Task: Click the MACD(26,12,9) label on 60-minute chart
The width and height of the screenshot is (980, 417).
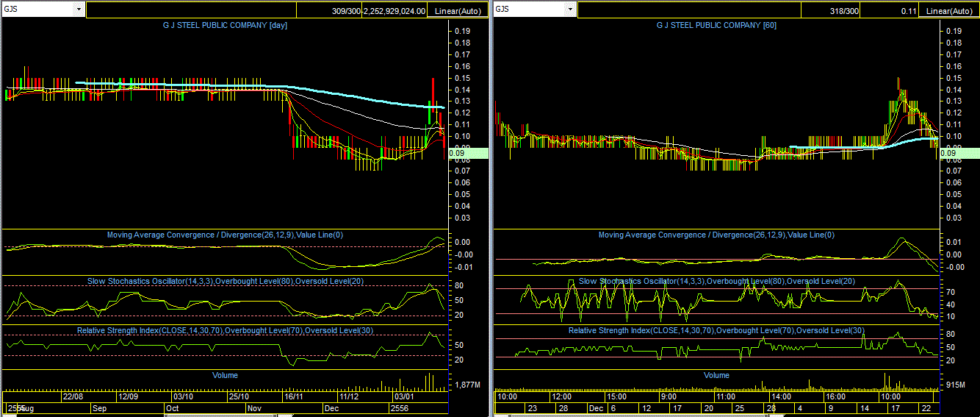Action: [716, 235]
